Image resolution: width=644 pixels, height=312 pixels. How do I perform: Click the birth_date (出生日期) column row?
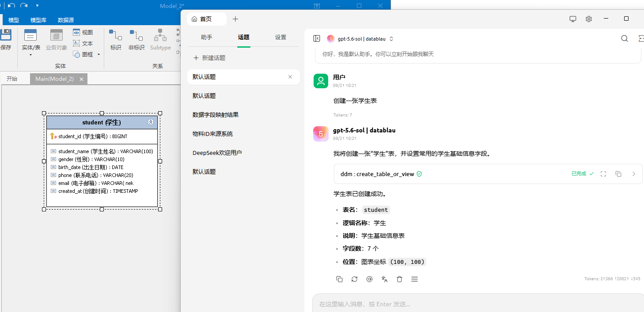click(87, 167)
